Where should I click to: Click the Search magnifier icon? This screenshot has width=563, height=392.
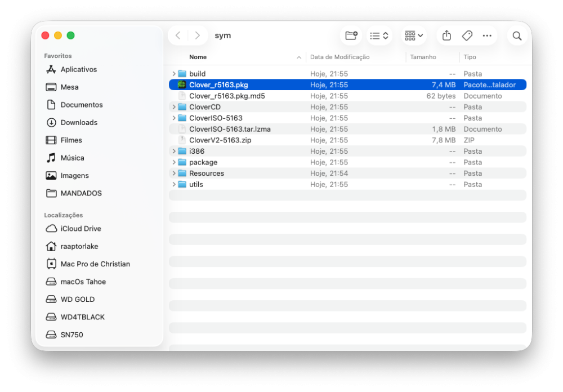click(x=517, y=35)
